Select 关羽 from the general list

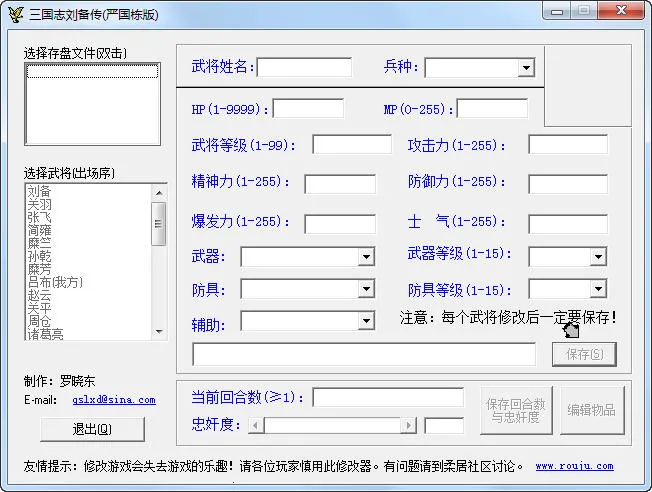(x=40, y=203)
